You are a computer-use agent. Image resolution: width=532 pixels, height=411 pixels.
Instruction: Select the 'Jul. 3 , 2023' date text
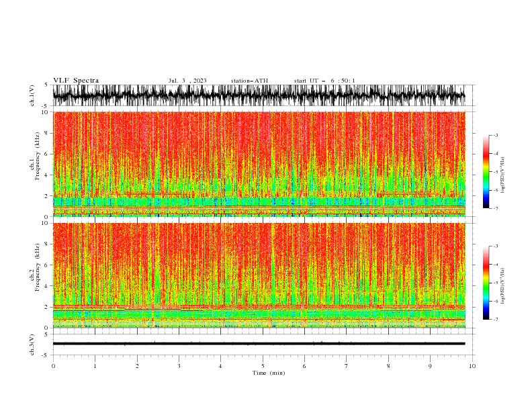[x=187, y=81]
